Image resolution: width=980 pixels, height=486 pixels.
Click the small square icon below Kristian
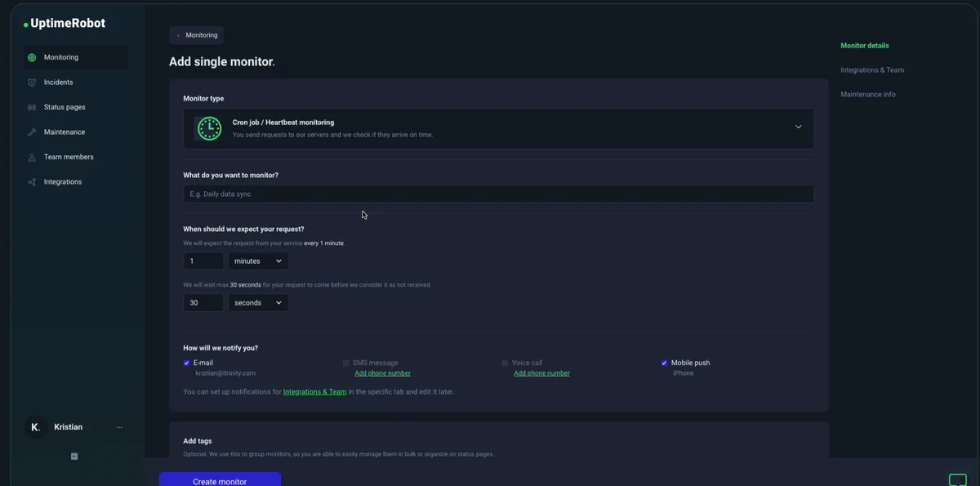[x=74, y=457]
